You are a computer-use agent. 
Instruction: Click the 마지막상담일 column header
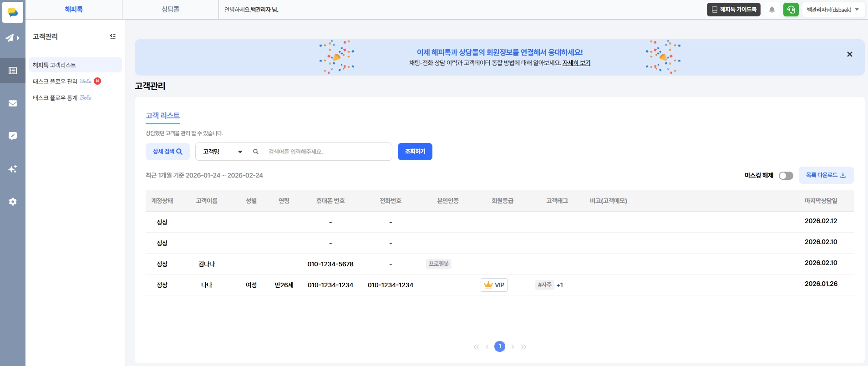pos(821,201)
